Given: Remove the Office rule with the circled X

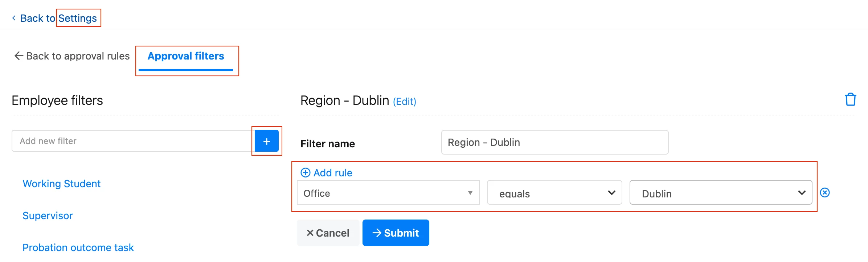Looking at the screenshot, I should click(825, 192).
